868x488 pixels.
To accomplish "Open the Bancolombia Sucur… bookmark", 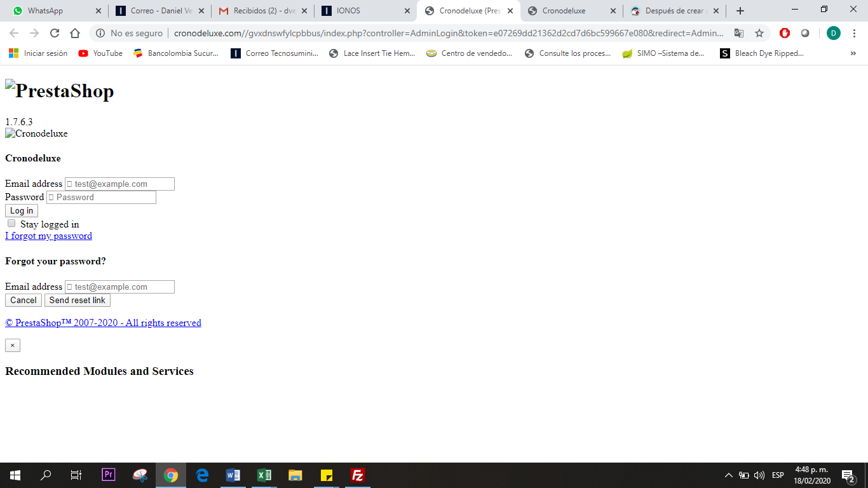I will click(176, 53).
